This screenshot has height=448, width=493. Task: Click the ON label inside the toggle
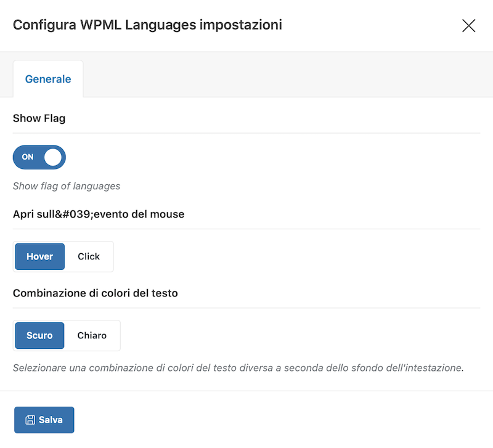28,157
